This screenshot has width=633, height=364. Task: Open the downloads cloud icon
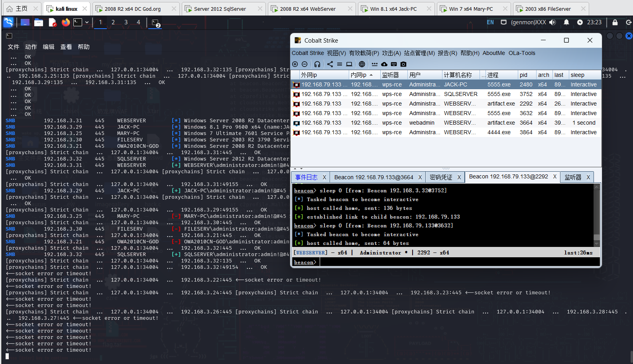384,64
